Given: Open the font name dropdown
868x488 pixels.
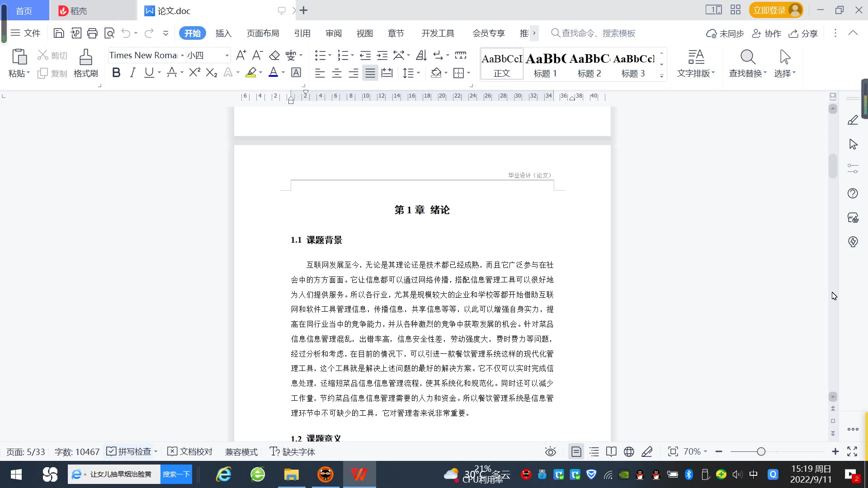Looking at the screenshot, I should click(182, 56).
